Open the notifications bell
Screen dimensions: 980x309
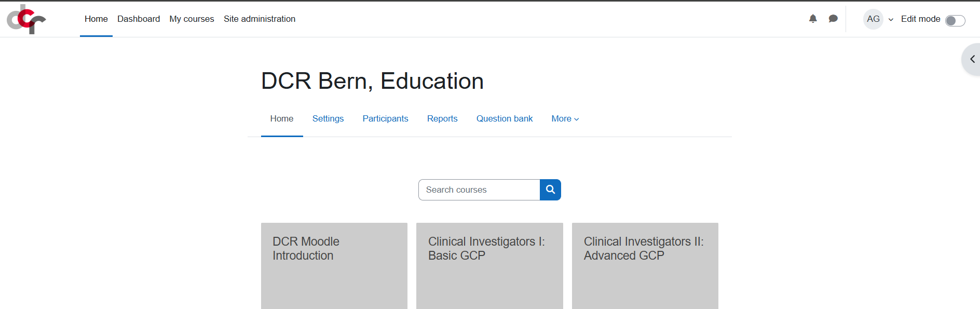(813, 19)
